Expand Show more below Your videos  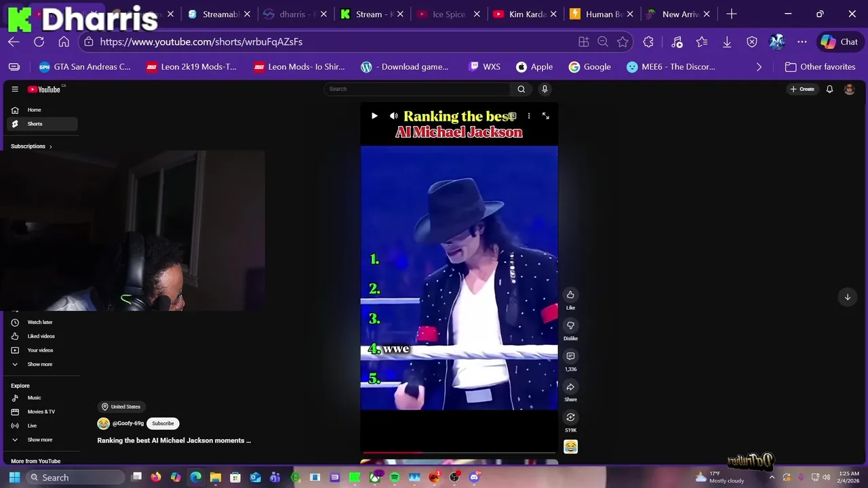click(42, 364)
